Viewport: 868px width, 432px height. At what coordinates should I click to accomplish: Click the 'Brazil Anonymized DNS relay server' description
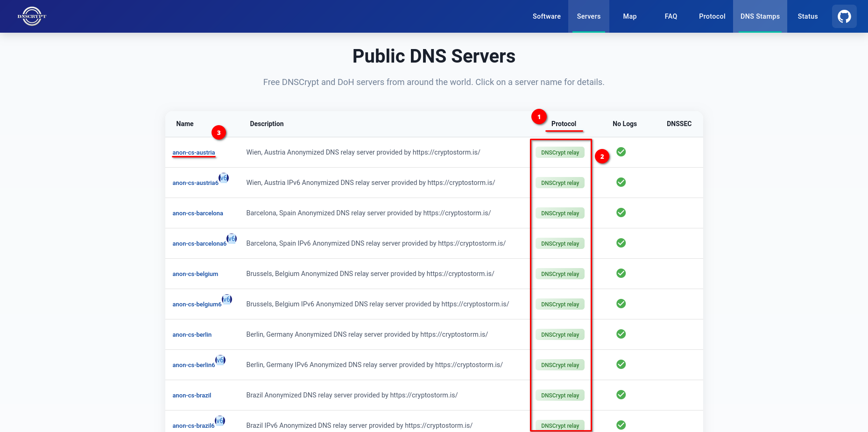(352, 395)
